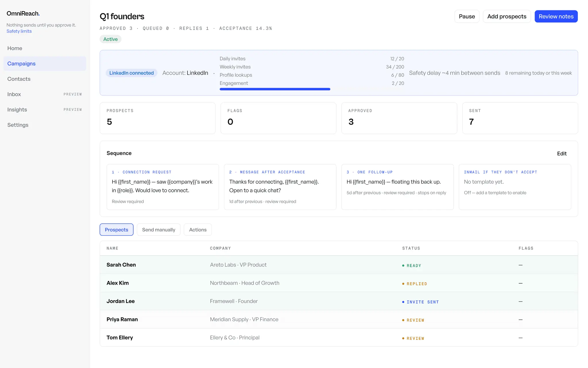Go to Contacts in sidebar
The height and width of the screenshot is (368, 588).
click(x=45, y=79)
